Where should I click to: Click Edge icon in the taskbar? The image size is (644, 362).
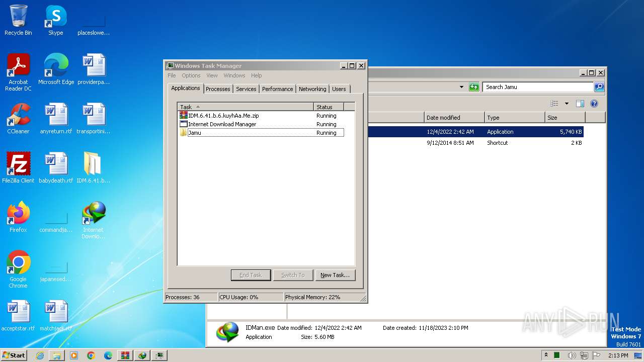(x=108, y=355)
